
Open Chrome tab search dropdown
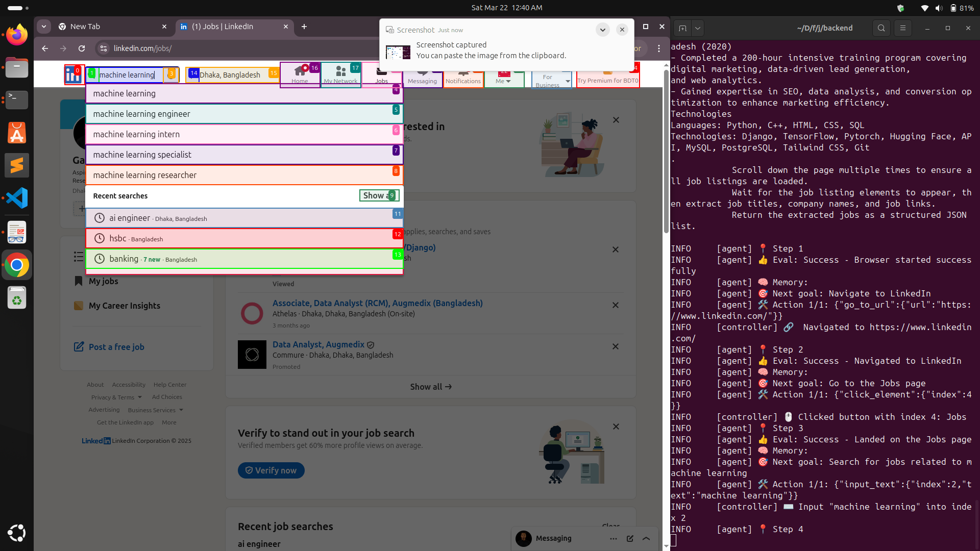click(x=44, y=27)
